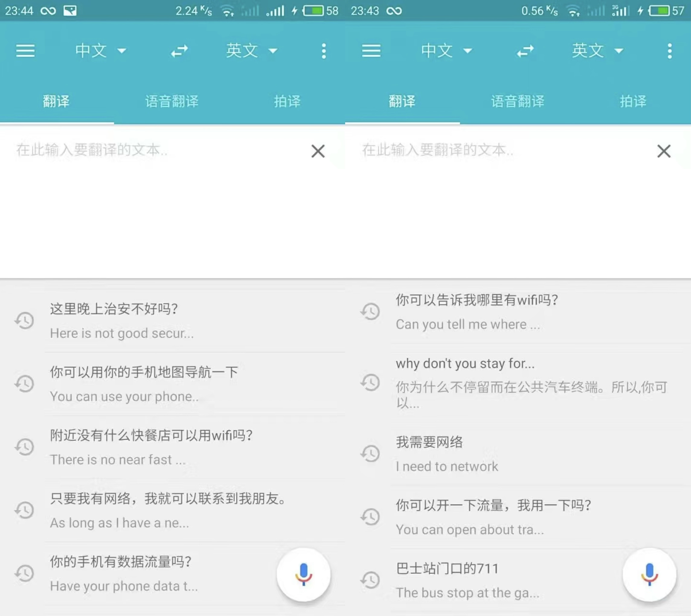Open hamburger menu on left screen
The width and height of the screenshot is (691, 616).
tap(25, 51)
